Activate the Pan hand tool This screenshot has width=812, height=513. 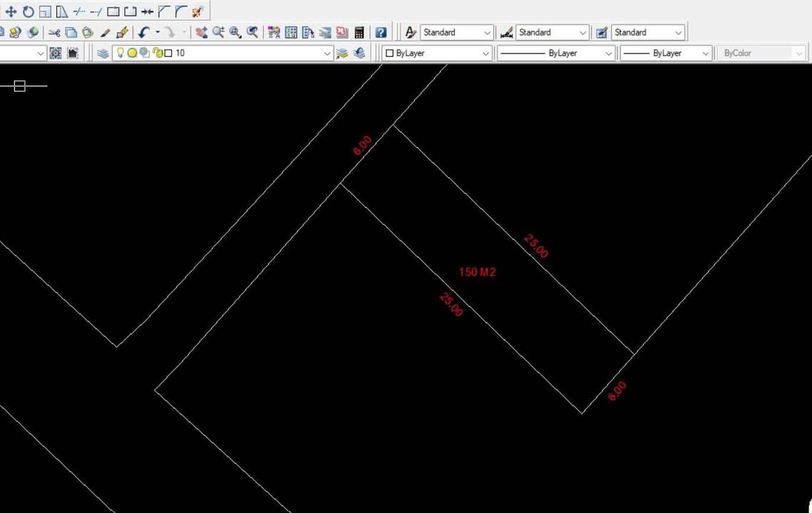202,32
